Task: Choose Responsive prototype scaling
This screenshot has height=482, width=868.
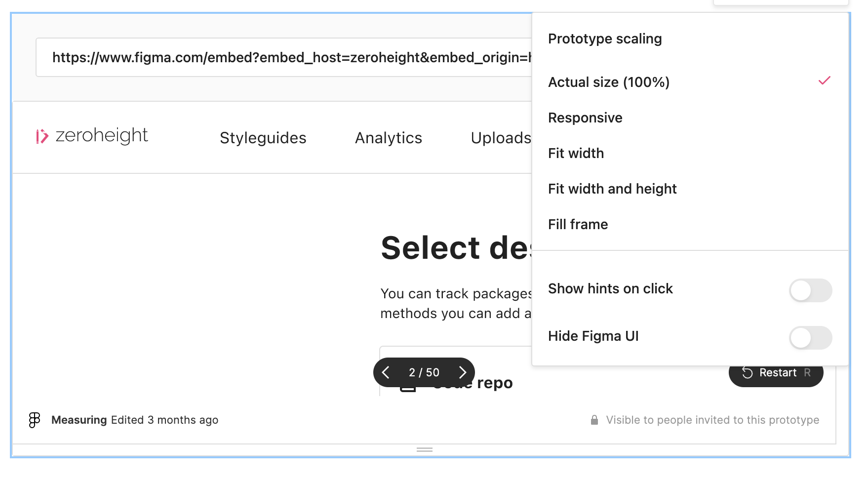Action: click(585, 118)
